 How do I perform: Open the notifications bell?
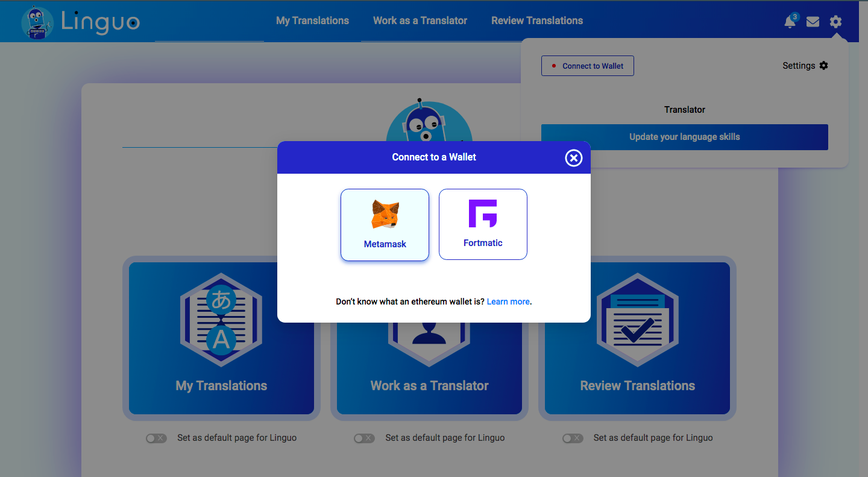point(790,22)
